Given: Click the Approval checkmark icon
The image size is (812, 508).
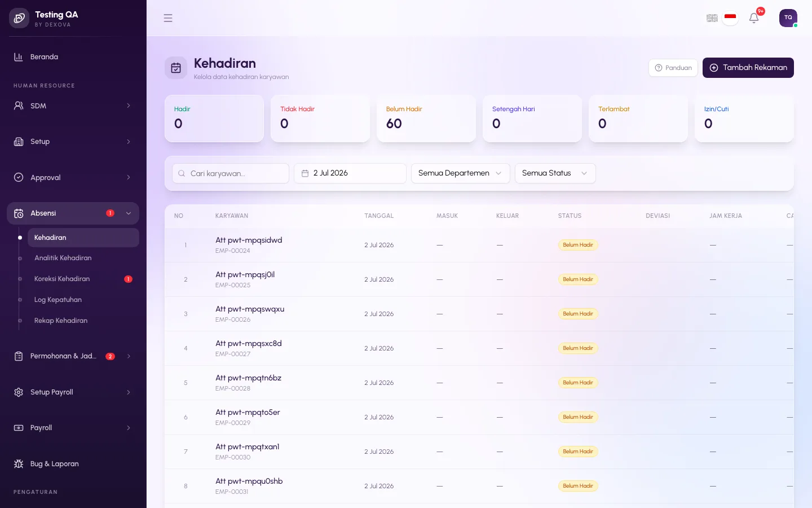Looking at the screenshot, I should pyautogui.click(x=19, y=177).
